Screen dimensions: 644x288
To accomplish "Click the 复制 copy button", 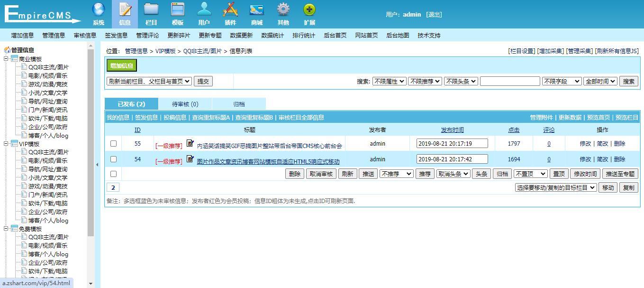I will [628, 187].
